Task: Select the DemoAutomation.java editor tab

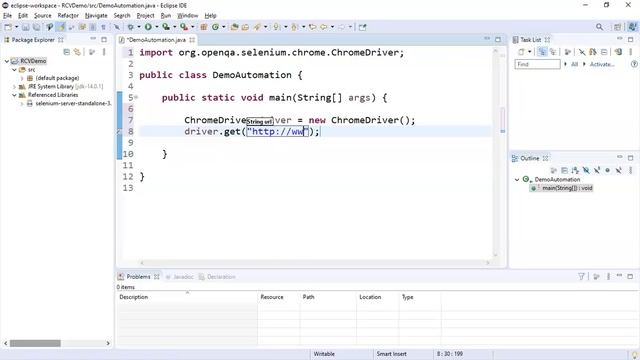Action: tap(156, 40)
